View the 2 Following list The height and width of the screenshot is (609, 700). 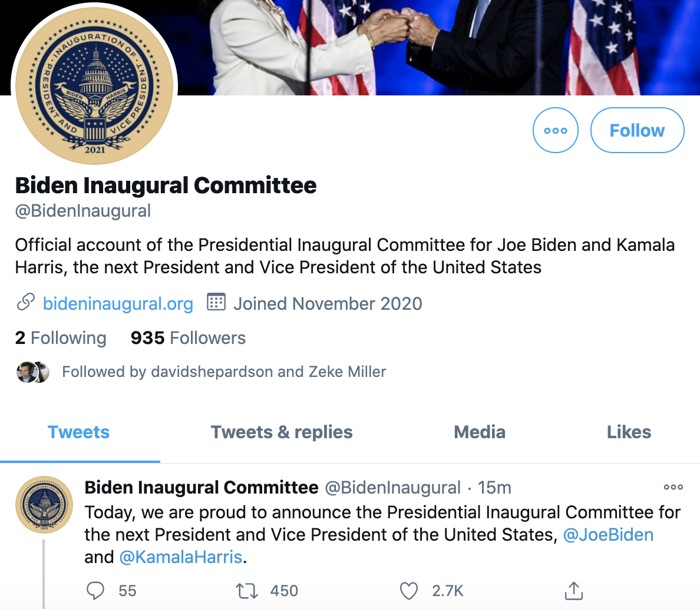point(61,338)
